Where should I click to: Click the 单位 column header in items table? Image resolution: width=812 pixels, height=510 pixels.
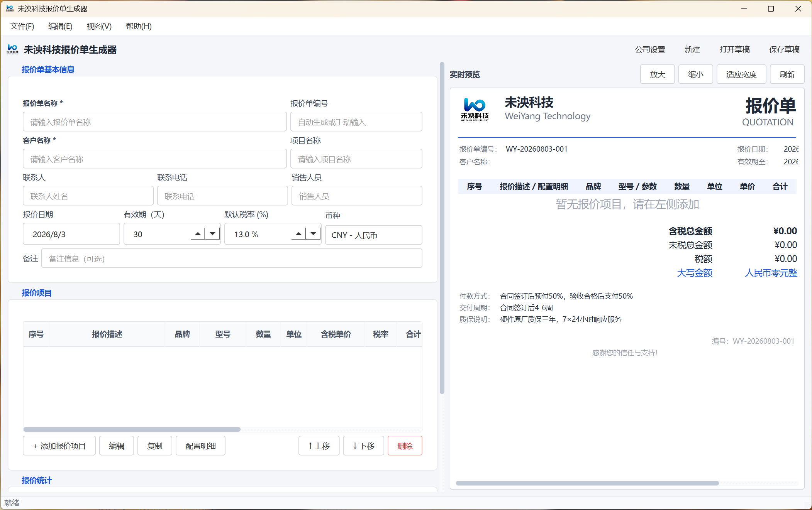tap(294, 334)
